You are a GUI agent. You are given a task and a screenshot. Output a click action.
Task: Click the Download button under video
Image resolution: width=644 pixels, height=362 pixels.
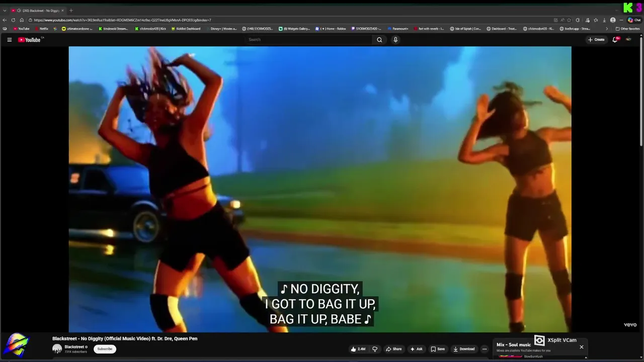pos(464,349)
